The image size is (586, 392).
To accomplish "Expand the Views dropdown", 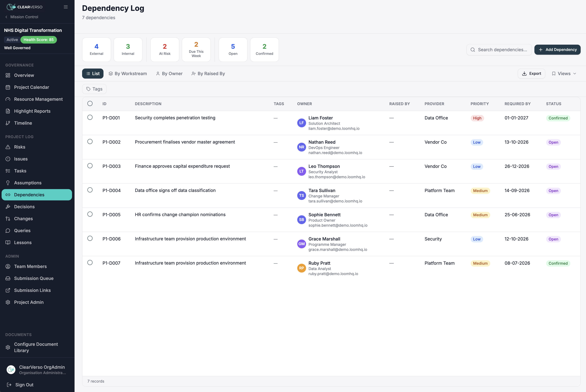I will [x=564, y=74].
